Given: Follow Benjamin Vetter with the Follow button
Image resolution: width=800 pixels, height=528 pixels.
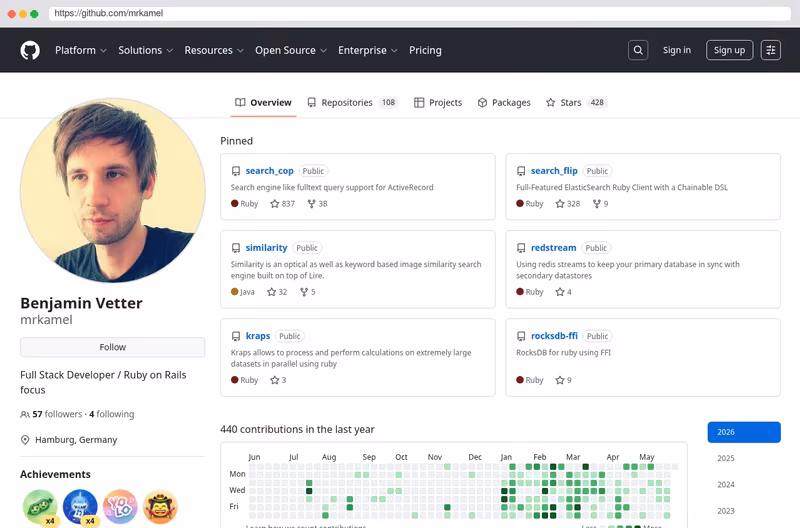Looking at the screenshot, I should [x=112, y=347].
